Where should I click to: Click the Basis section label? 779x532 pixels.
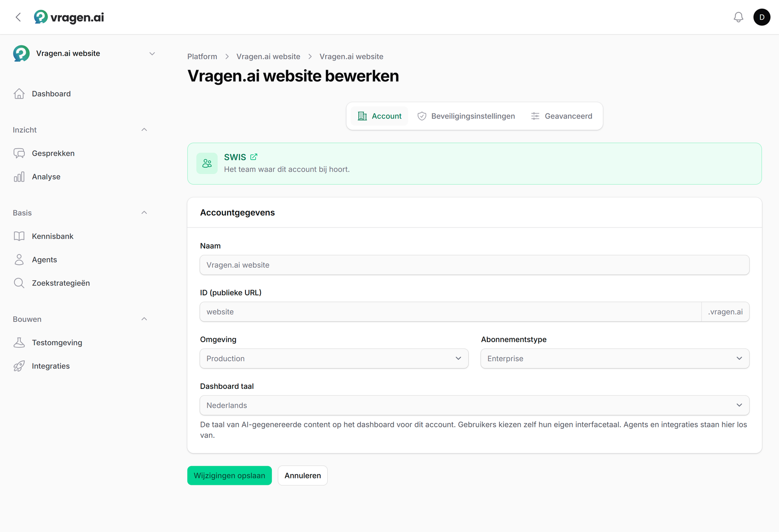point(22,213)
